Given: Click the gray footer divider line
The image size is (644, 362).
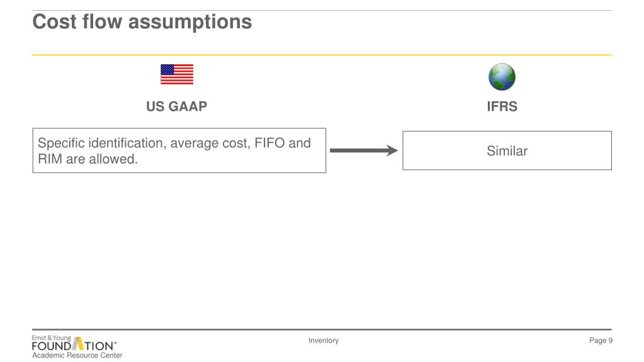Looking at the screenshot, I should 322,329.
